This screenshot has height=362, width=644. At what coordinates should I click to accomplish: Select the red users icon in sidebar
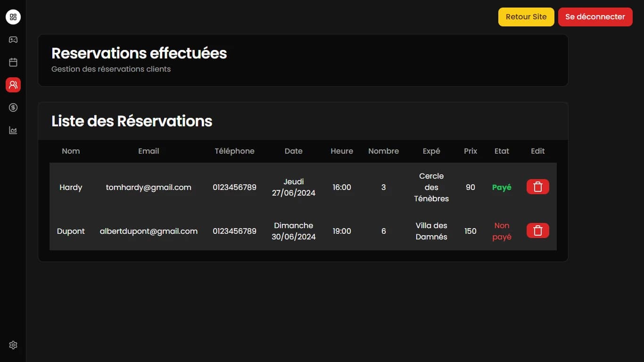point(13,85)
